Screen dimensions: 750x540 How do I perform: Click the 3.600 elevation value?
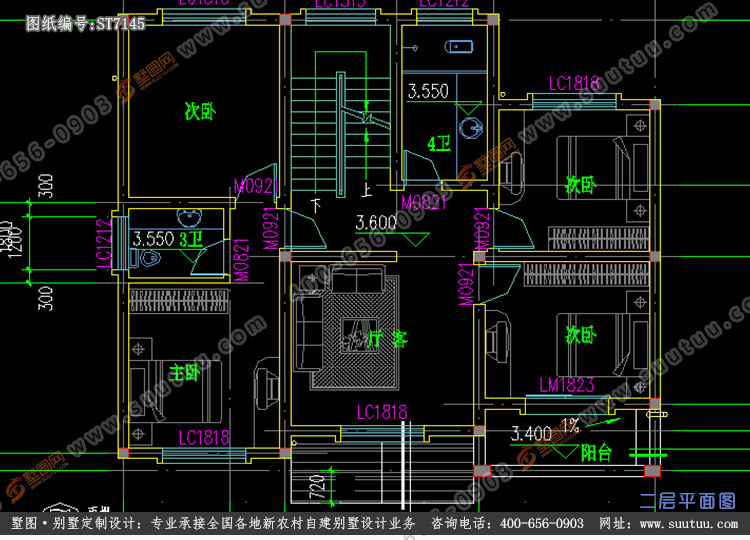[x=376, y=222]
